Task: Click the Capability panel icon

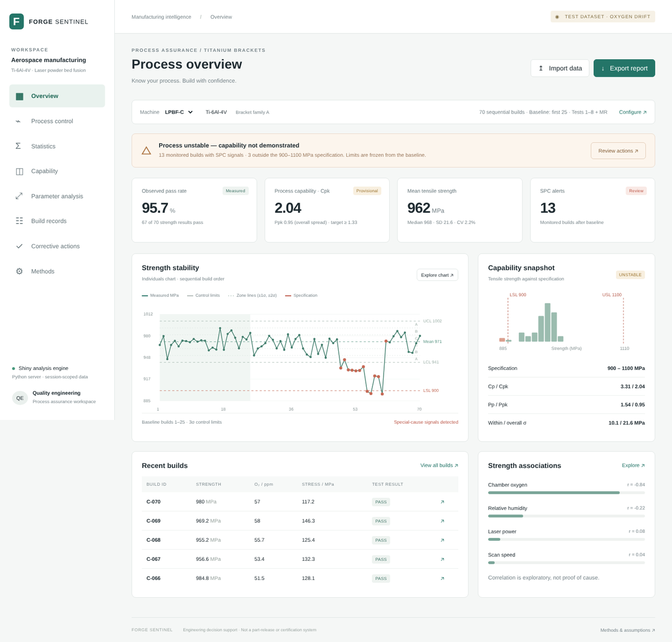Action: point(20,171)
